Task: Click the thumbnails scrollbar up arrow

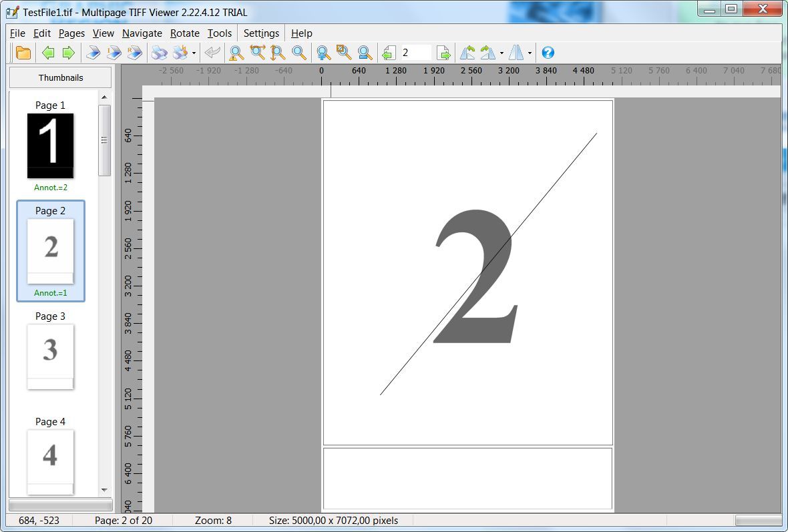Action: (105, 97)
